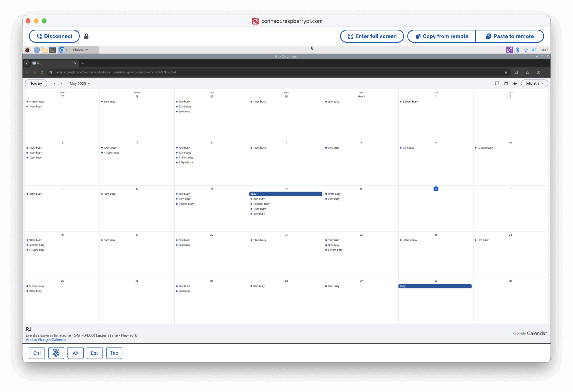This screenshot has width=573, height=392.
Task: Open the tab search chevron
Action: 27,63
